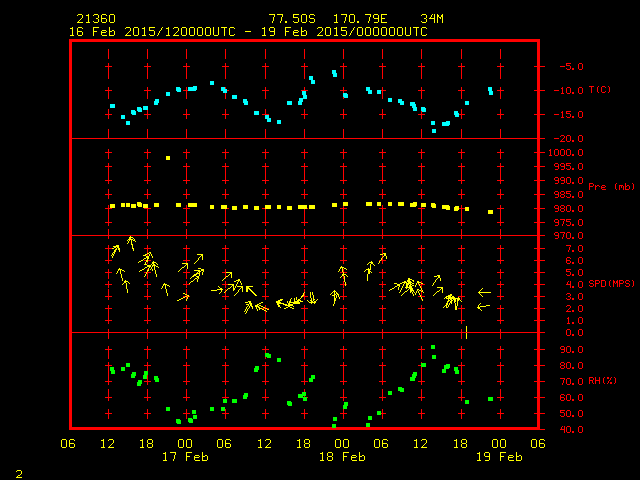Click the yellow vertical calm-wind marker at zero
The height and width of the screenshot is (480, 640).
(x=466, y=332)
